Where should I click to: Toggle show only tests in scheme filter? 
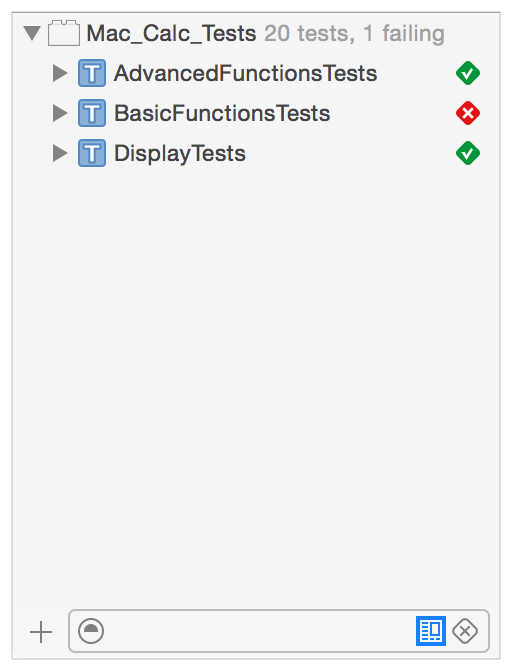tap(431, 631)
